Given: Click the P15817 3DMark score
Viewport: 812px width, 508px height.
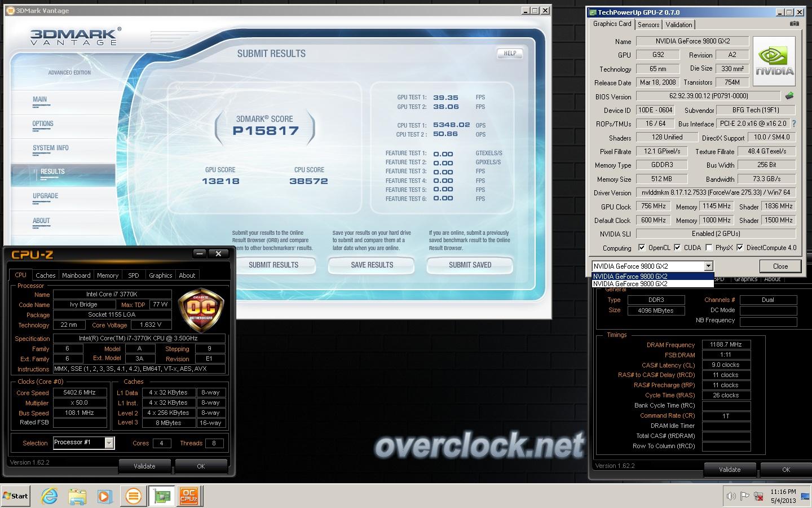Looking at the screenshot, I should (x=266, y=131).
